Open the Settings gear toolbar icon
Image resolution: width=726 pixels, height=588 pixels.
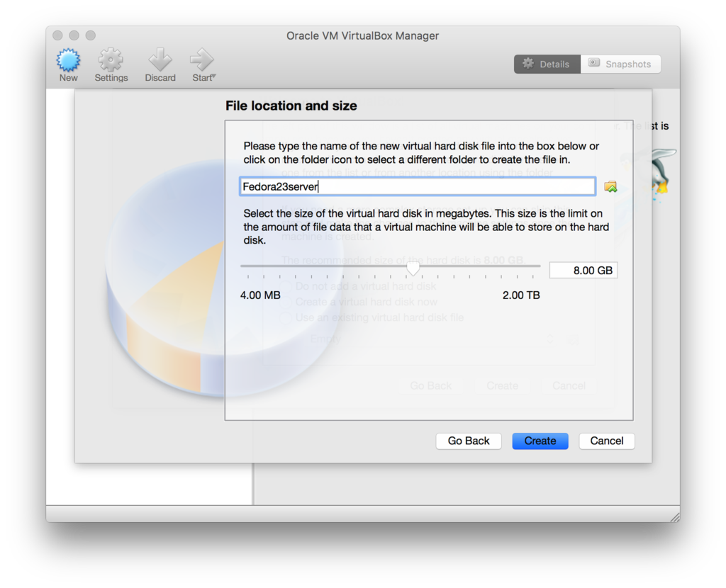(111, 60)
